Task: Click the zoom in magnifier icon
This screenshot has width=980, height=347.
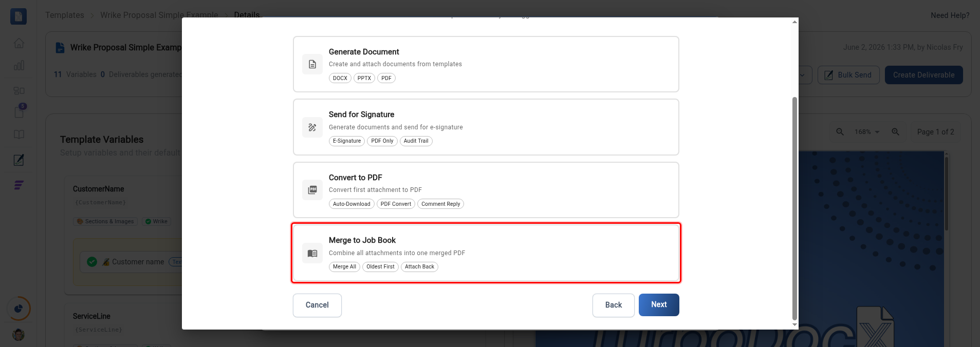Action: [x=895, y=132]
